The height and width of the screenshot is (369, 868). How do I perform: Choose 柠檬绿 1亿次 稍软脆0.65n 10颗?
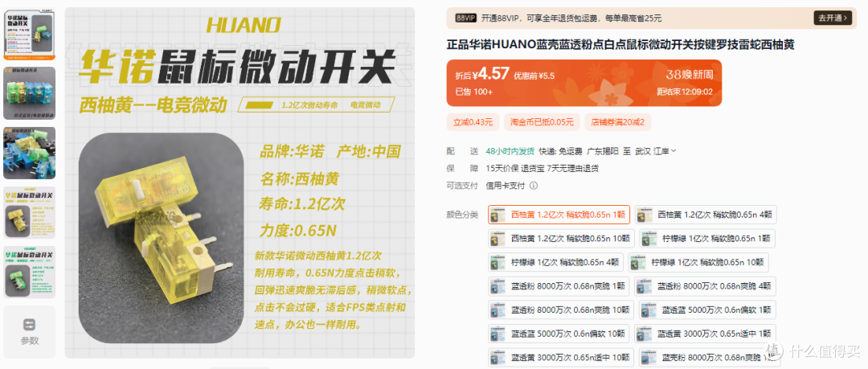coord(698,262)
